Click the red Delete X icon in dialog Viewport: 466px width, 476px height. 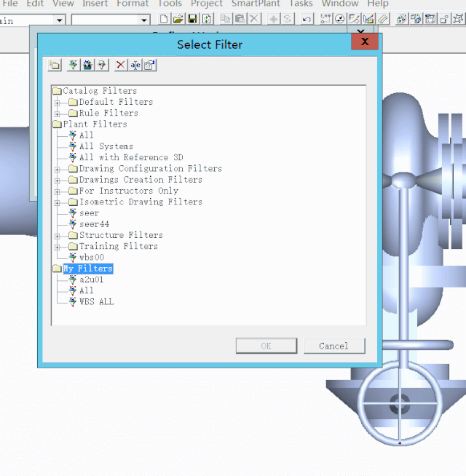[121, 65]
